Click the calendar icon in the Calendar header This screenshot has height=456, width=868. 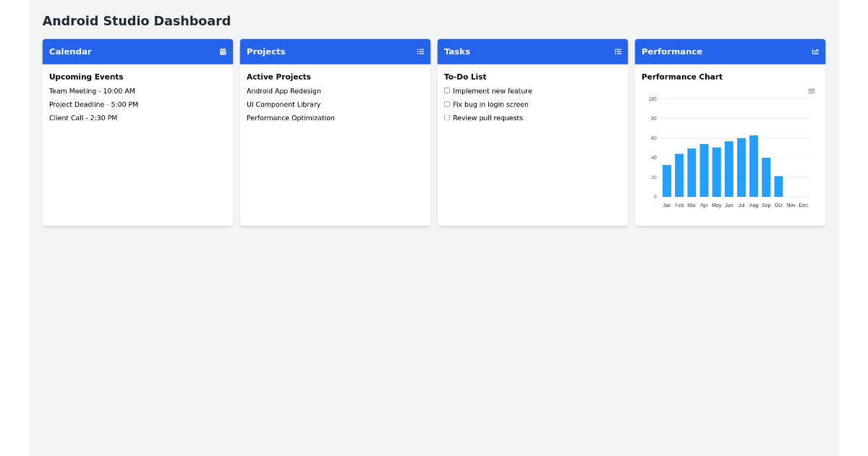click(222, 51)
